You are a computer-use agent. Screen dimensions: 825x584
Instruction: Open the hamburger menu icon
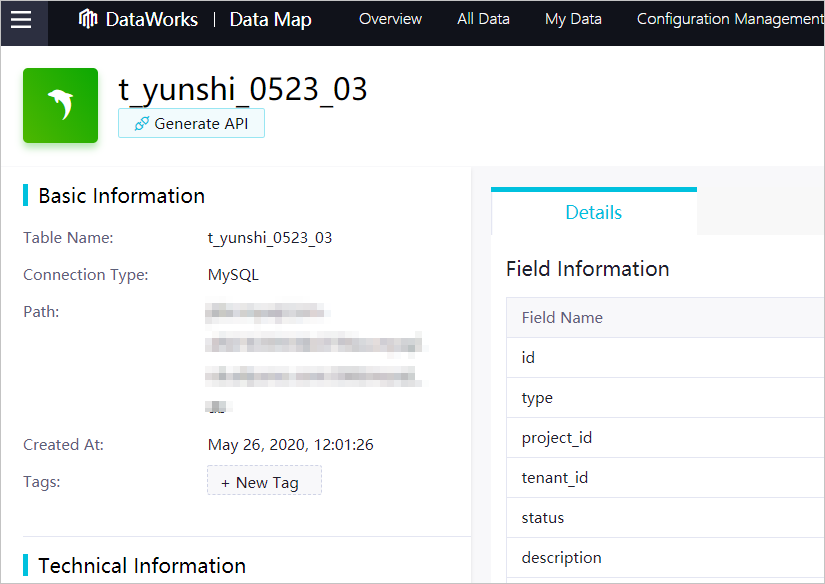coord(21,19)
